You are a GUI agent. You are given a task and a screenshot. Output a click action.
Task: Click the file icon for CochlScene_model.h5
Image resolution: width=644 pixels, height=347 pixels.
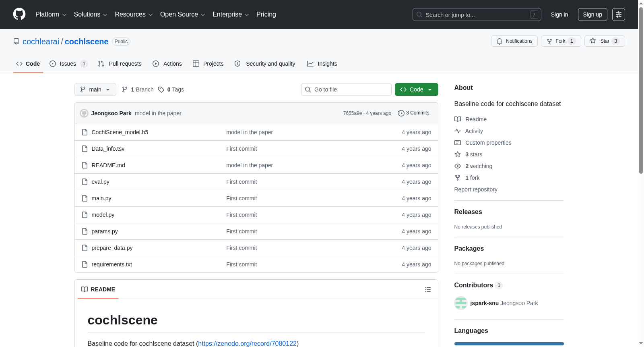(x=85, y=132)
